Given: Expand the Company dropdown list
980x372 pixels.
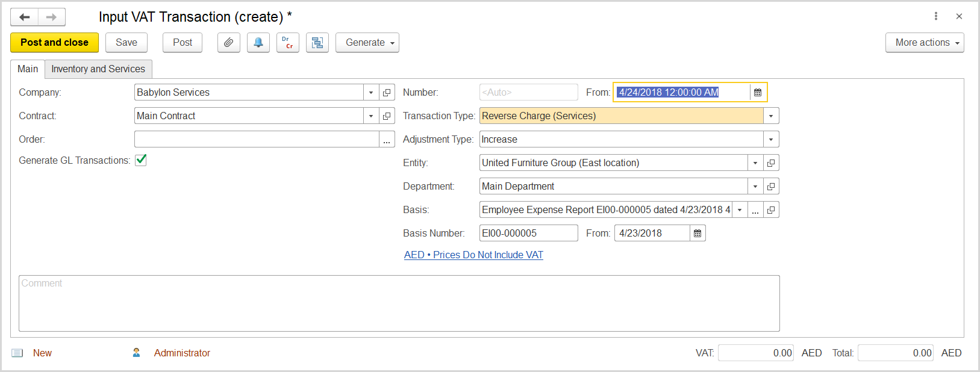Looking at the screenshot, I should coord(371,92).
